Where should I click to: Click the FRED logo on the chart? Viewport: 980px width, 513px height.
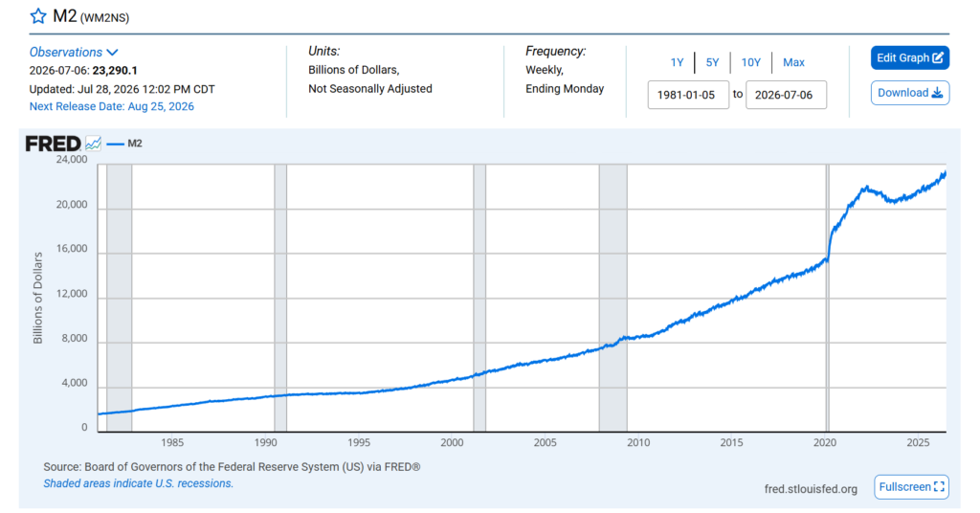pos(54,144)
